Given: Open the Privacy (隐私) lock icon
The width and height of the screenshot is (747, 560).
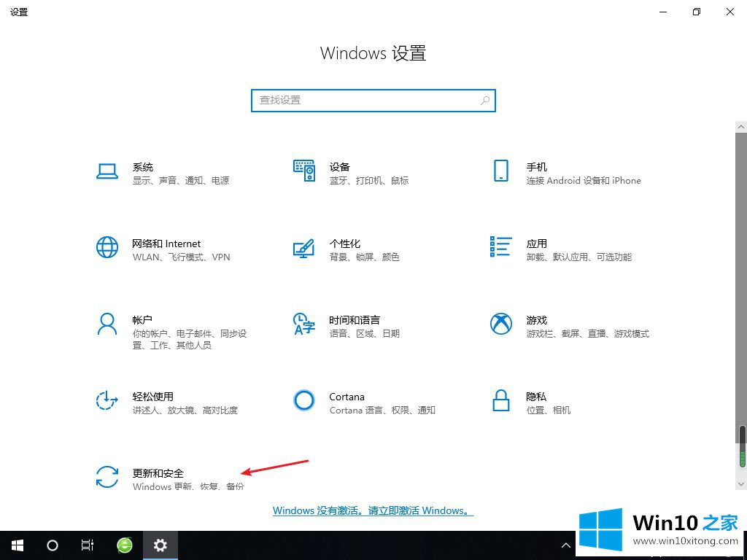Looking at the screenshot, I should click(x=500, y=400).
